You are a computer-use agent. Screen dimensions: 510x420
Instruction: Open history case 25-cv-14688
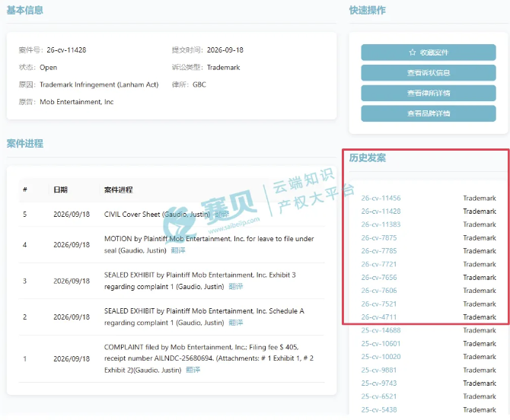[381, 330]
